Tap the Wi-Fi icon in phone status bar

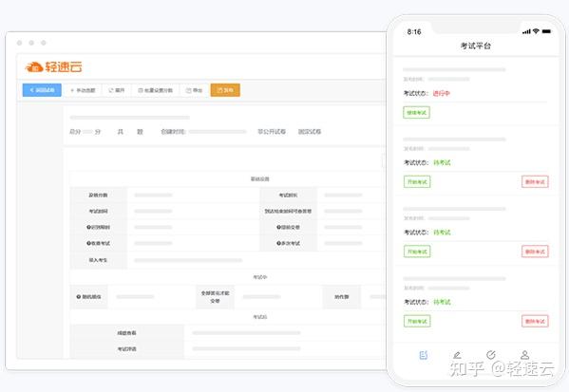pyautogui.click(x=536, y=31)
